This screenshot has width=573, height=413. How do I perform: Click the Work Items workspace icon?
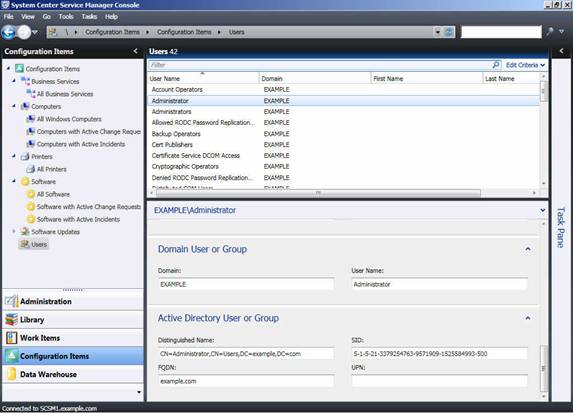point(11,338)
